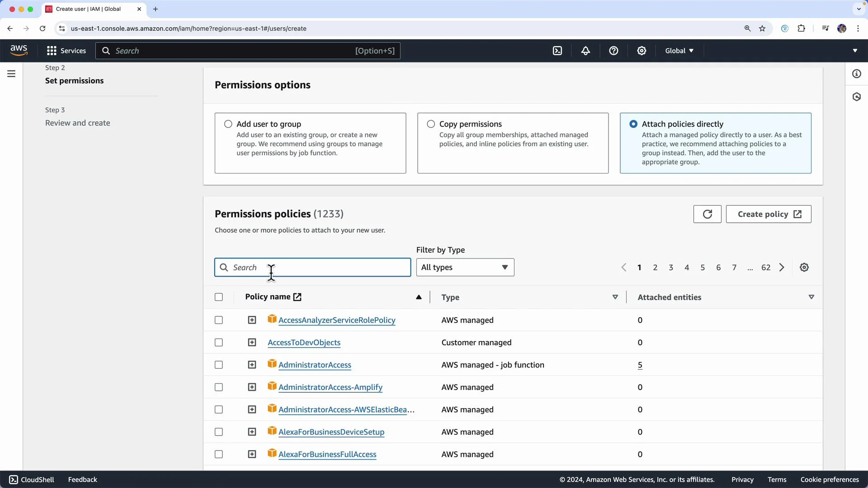Open the hexagon tools icon on right sidebar

click(857, 97)
